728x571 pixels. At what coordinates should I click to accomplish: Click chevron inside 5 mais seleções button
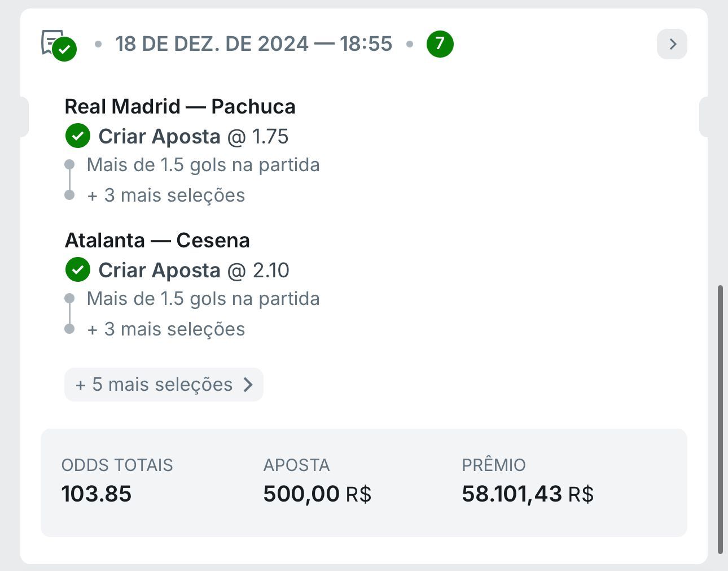click(248, 385)
